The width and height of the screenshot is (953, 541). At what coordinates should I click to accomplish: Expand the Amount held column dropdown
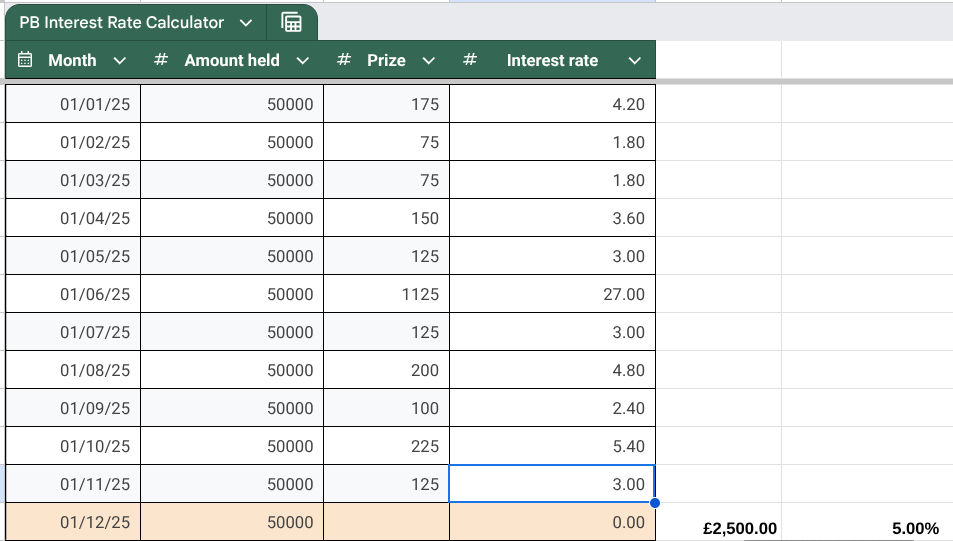pos(303,61)
